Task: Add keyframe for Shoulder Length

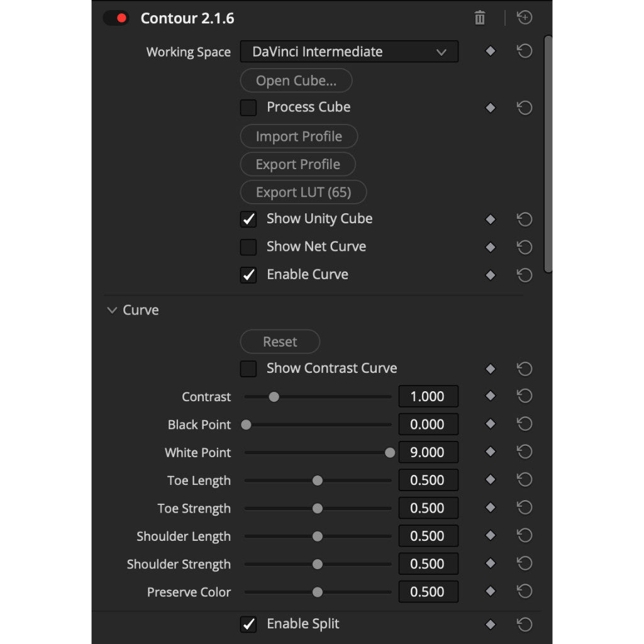Action: click(491, 536)
